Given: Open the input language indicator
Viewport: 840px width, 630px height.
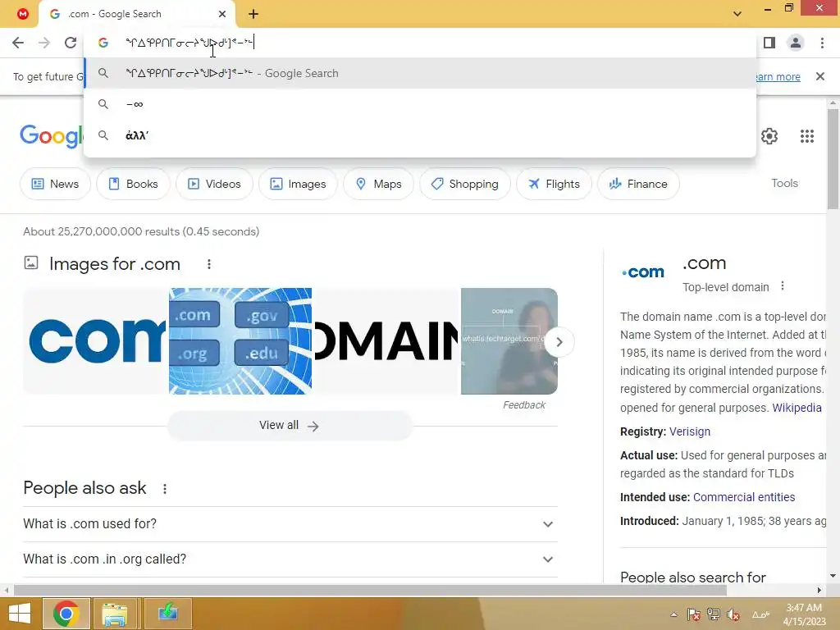Looking at the screenshot, I should 760,614.
